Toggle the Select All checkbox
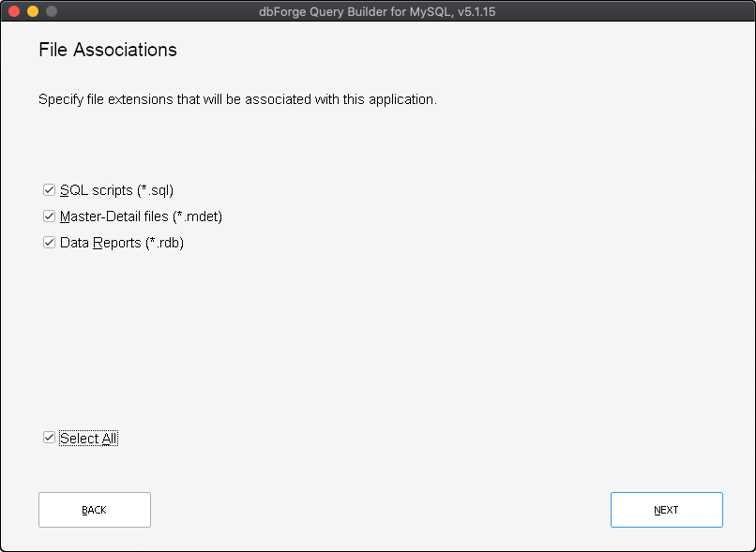Screen dimensions: 756x552 pos(49,438)
